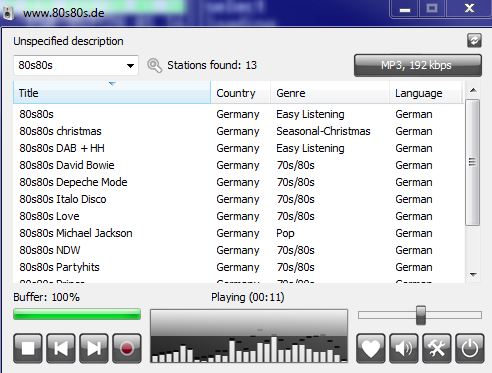Select the 80s80s Michael Jackson station
Image resolution: width=492 pixels, height=373 pixels.
click(238, 233)
